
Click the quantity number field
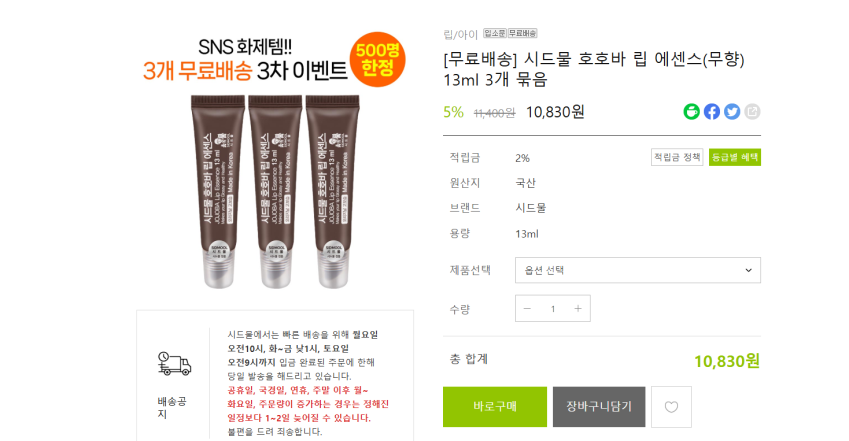[553, 309]
